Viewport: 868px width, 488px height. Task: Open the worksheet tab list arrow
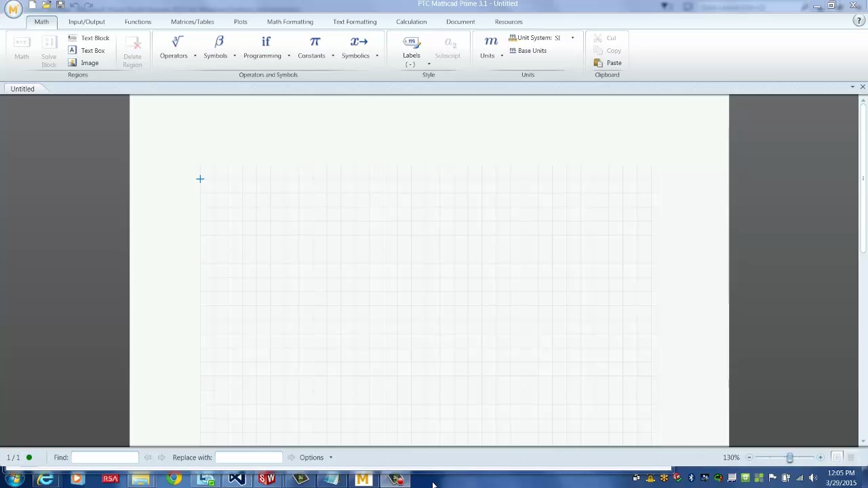click(852, 87)
